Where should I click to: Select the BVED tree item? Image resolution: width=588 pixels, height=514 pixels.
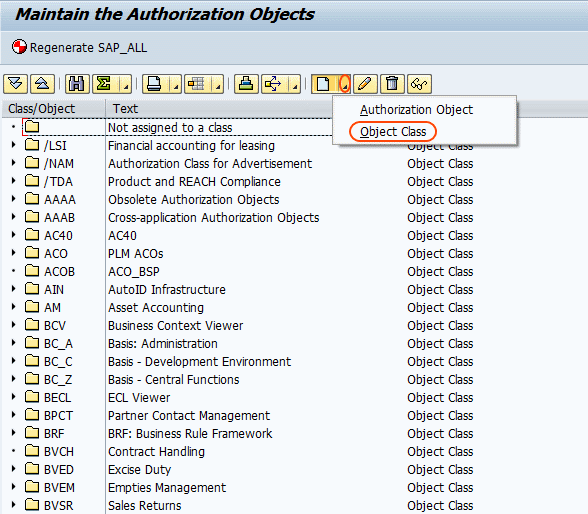click(59, 469)
